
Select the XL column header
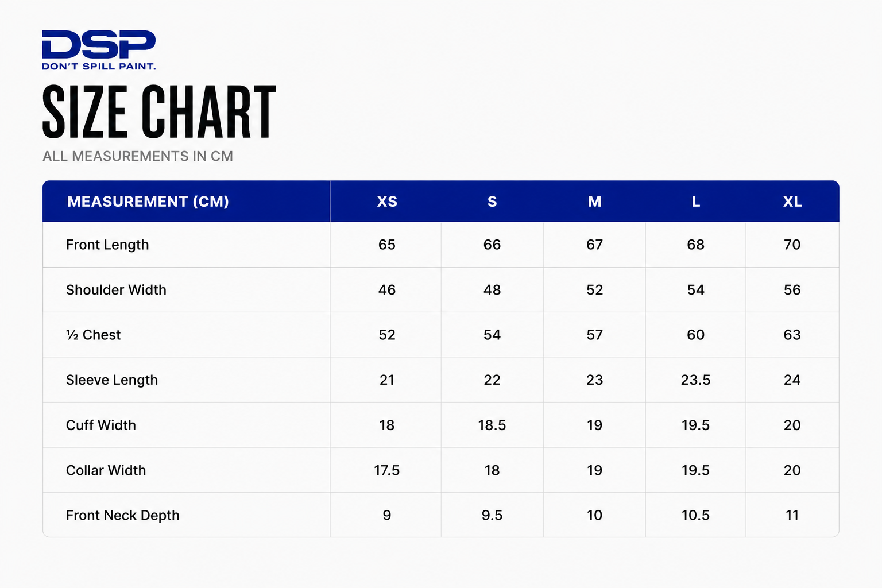[x=792, y=202]
